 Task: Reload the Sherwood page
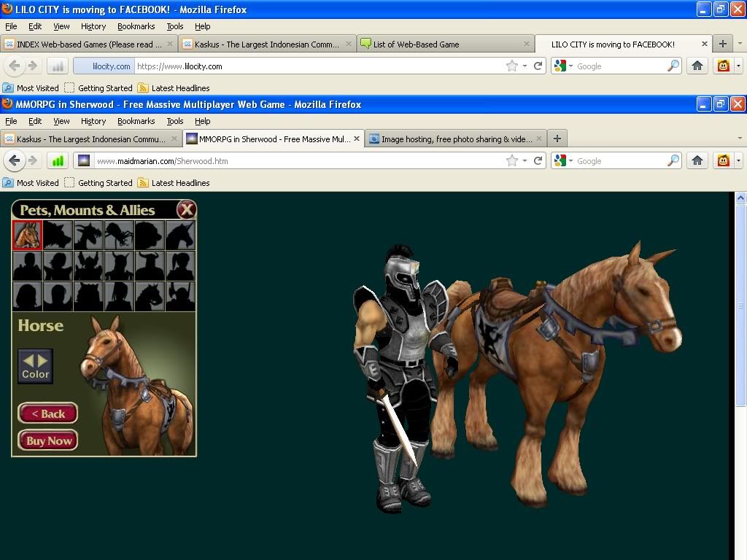pos(538,160)
